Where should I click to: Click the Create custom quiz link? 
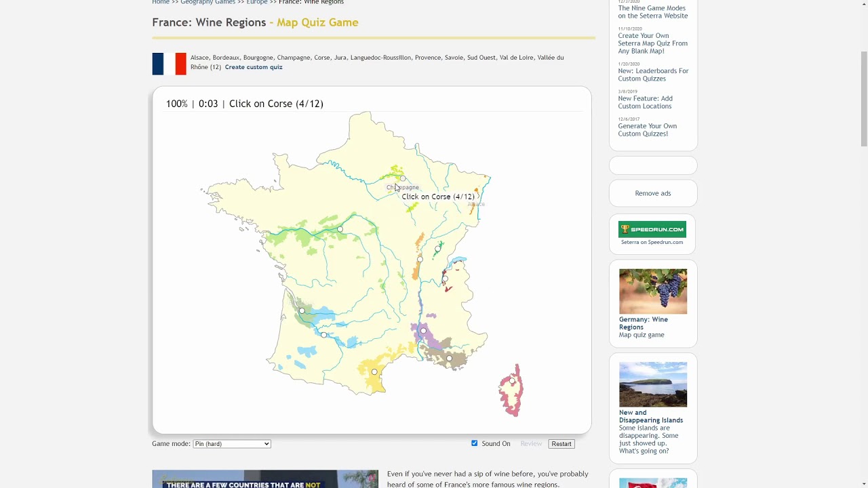[x=254, y=67]
